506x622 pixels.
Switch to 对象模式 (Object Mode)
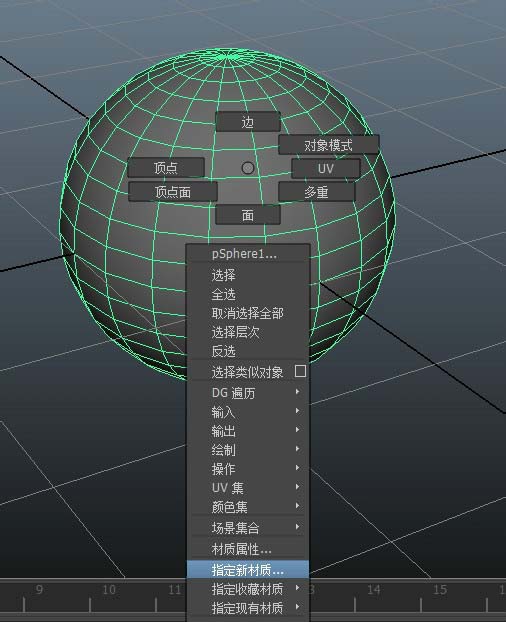pos(329,145)
